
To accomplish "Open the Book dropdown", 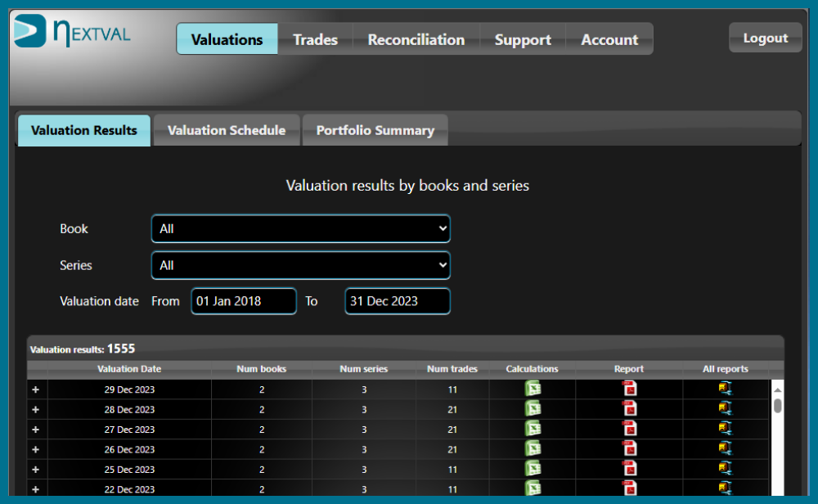I will click(x=300, y=229).
